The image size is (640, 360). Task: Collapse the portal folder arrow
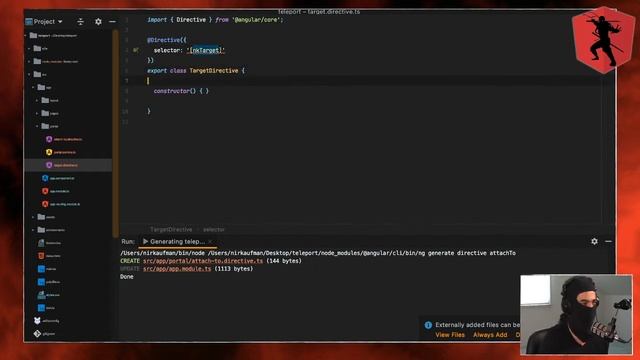(x=37, y=127)
